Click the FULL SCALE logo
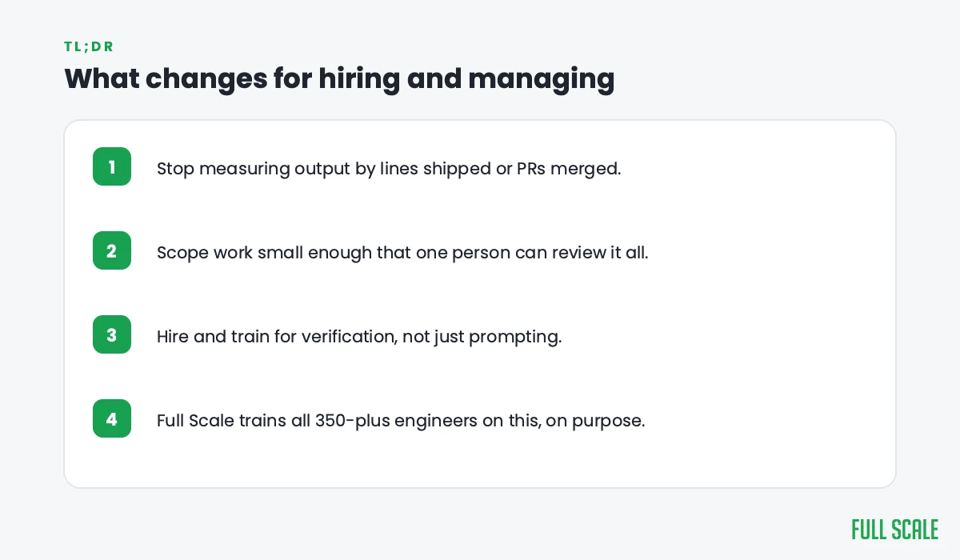Screen dimensions: 960x560 [895, 530]
